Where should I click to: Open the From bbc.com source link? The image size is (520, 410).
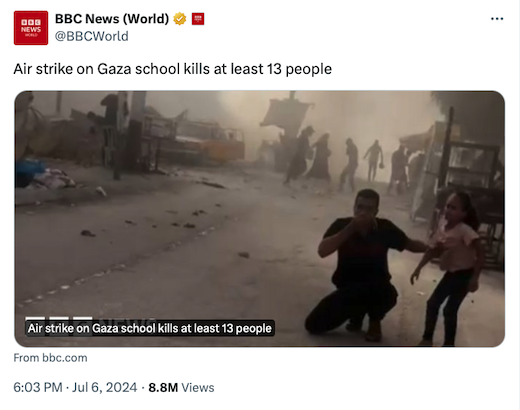(x=50, y=358)
